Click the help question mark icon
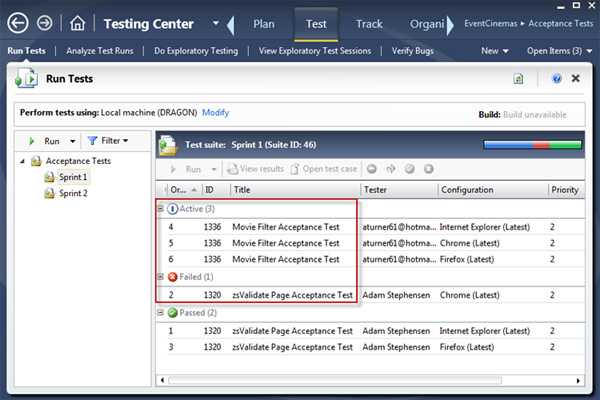This screenshot has width=600, height=400. tap(556, 79)
